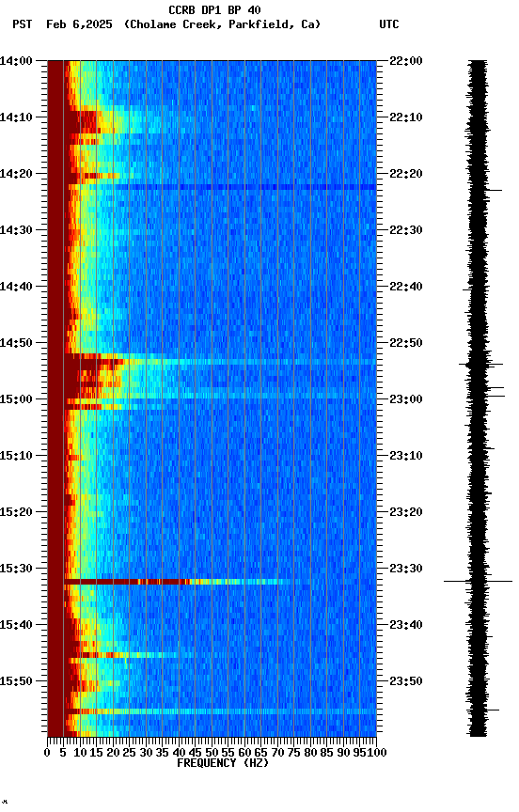Click the "FREQUENCY (HZ)" axis label

[223, 764]
